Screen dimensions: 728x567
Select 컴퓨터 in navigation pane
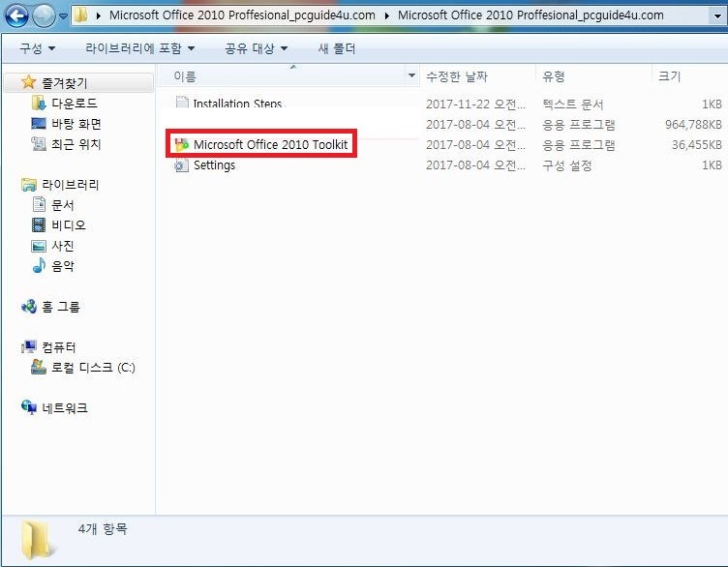59,347
